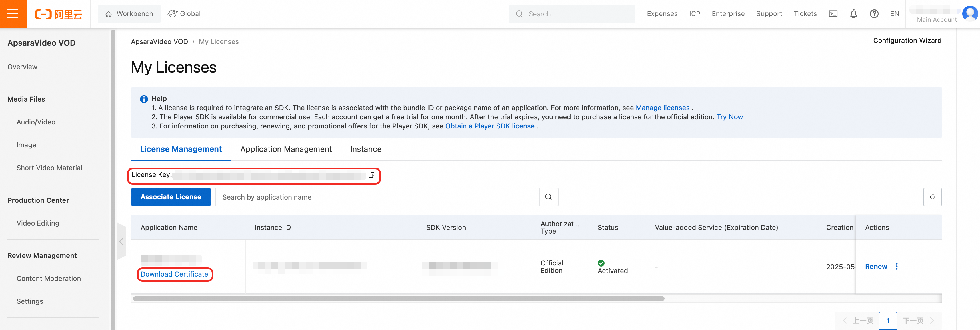980x330 pixels.
Task: Click the user avatar icon
Action: 969,13
